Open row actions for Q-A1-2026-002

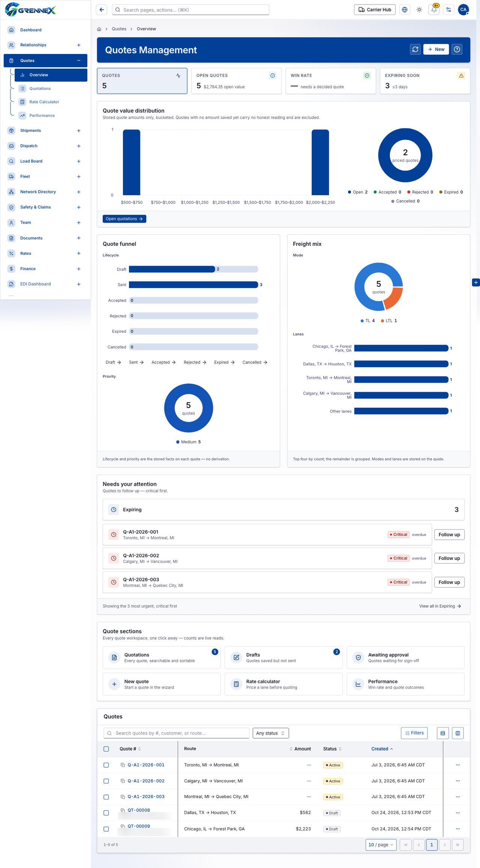(x=457, y=781)
